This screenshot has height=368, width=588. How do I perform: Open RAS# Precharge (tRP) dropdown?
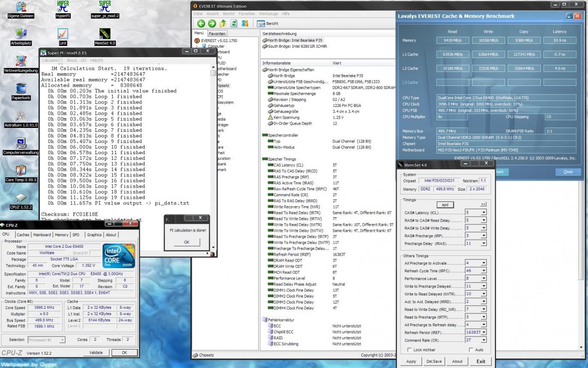click(483, 236)
